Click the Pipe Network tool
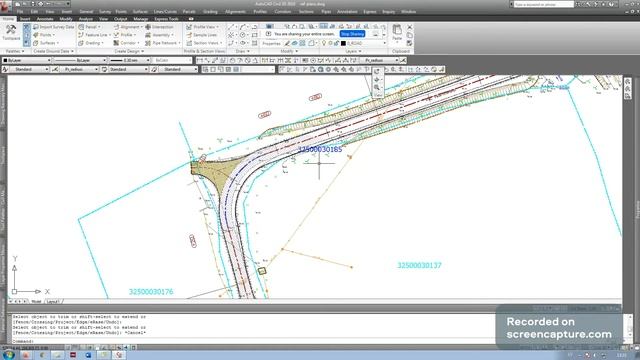640x360 pixels. 162,43
